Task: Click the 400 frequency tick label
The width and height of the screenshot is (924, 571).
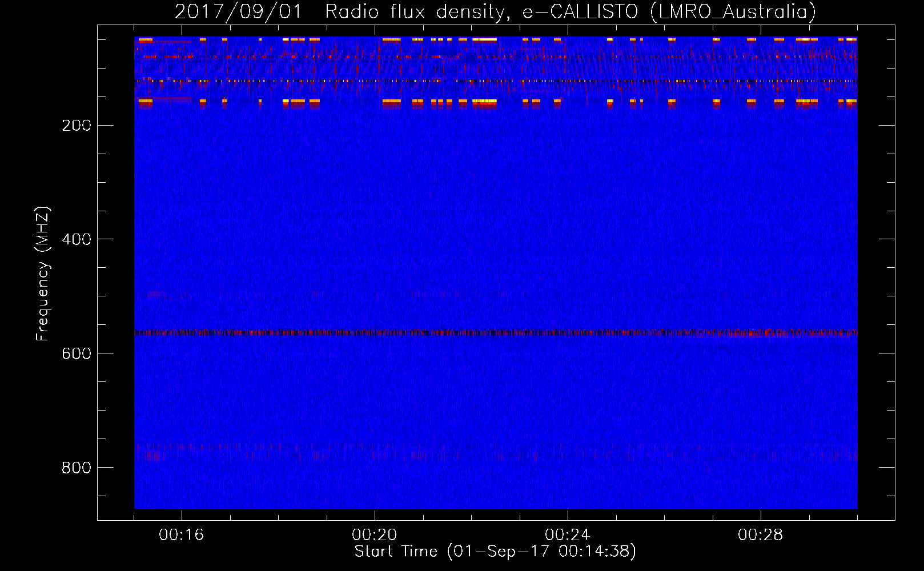Action: click(x=77, y=239)
